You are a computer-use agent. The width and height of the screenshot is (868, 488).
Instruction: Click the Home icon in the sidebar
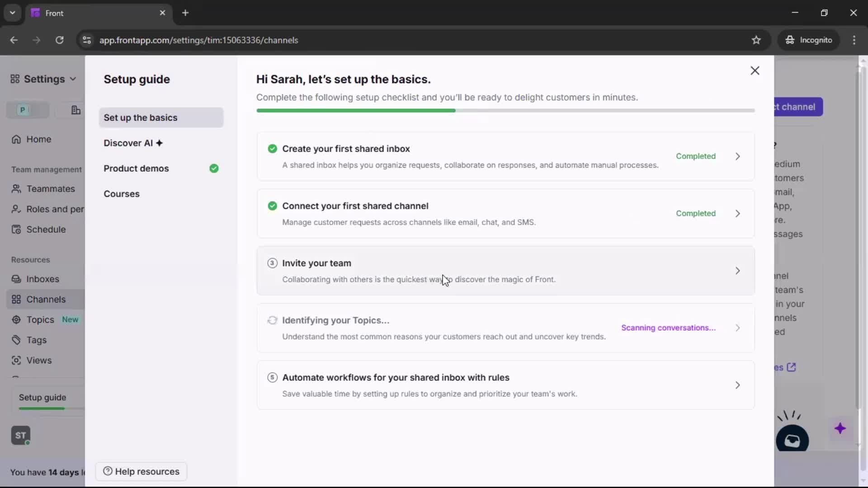[x=16, y=139]
